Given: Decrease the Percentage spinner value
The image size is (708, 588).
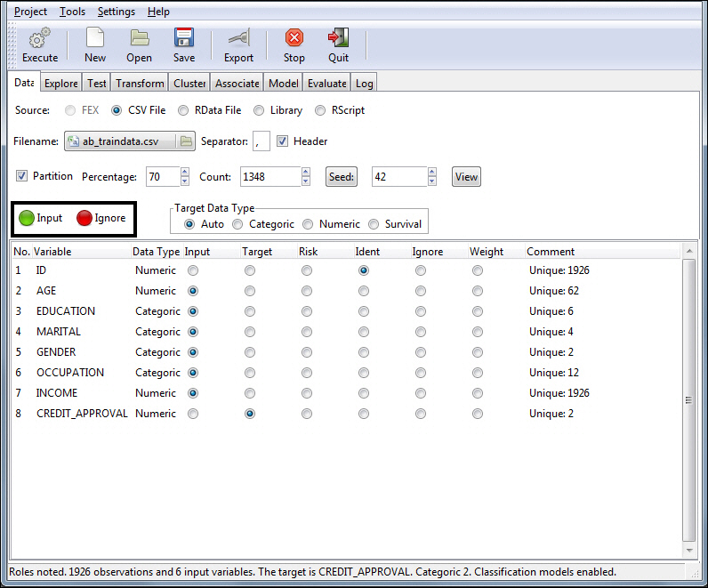Looking at the screenshot, I should [185, 181].
